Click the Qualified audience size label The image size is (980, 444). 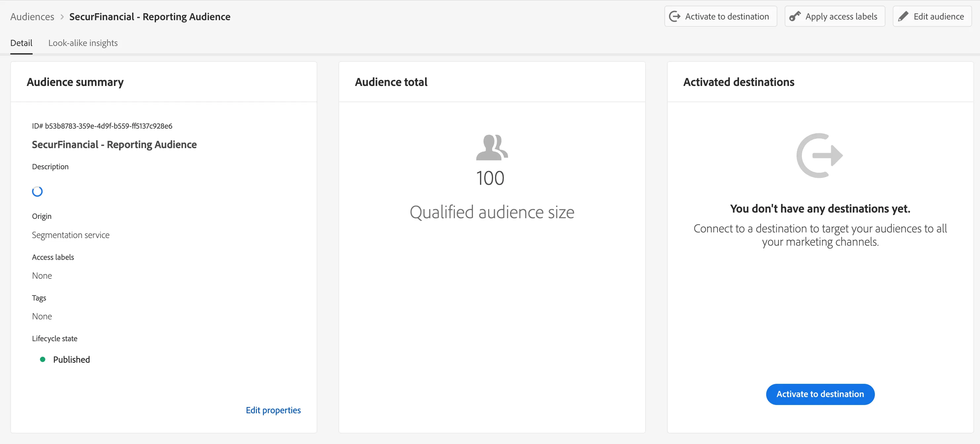(492, 212)
